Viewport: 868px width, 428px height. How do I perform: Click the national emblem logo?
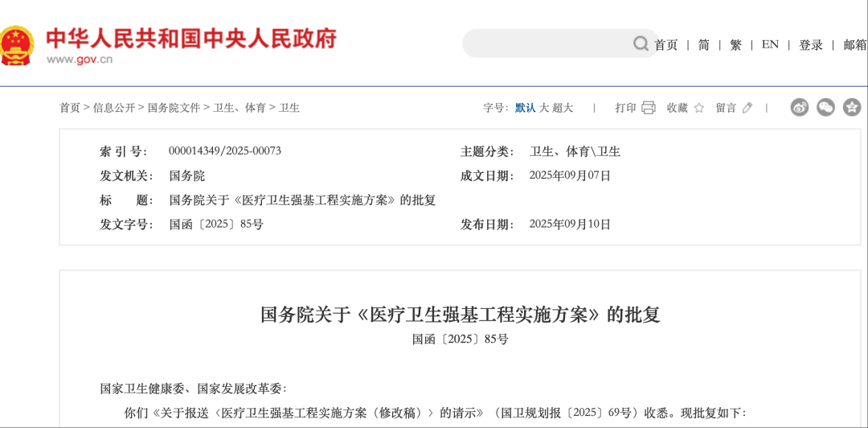coord(18,45)
